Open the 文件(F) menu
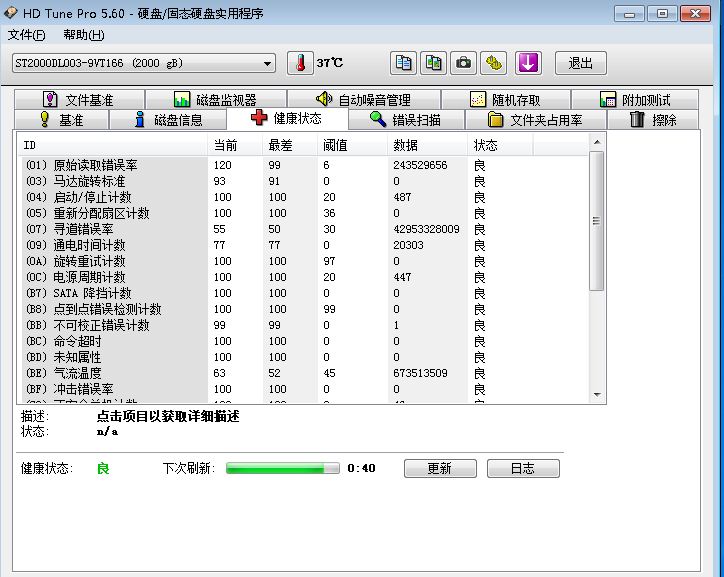The image size is (724, 577). pyautogui.click(x=27, y=35)
